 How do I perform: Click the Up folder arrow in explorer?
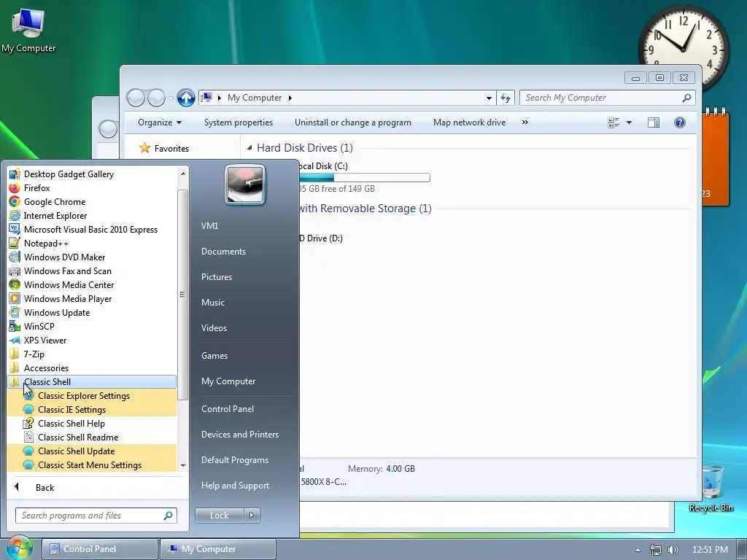(x=186, y=98)
